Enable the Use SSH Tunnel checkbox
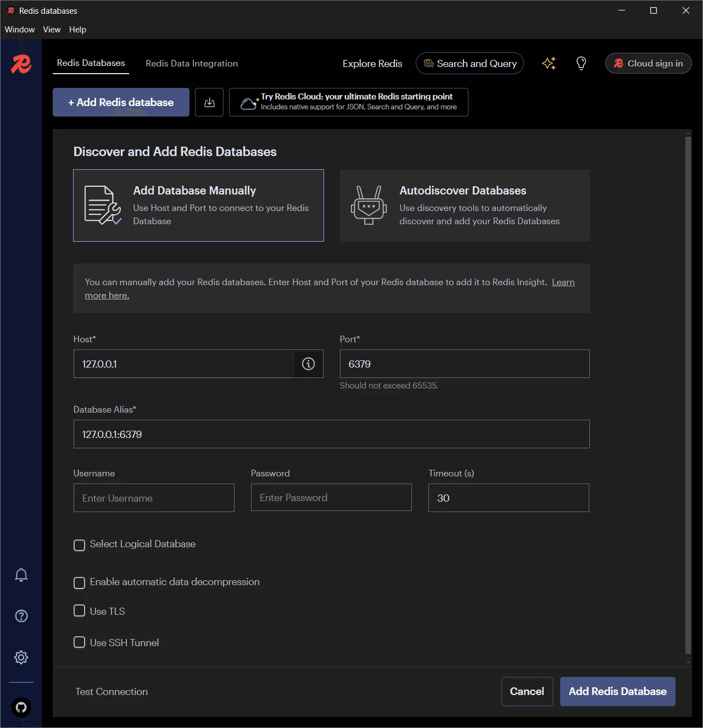This screenshot has width=703, height=728. pos(79,642)
